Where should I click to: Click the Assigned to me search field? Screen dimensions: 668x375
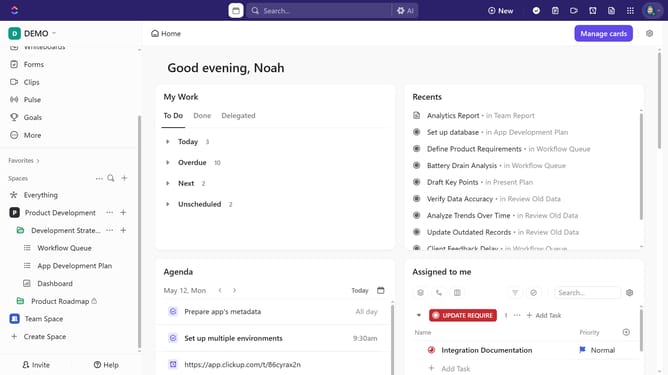pyautogui.click(x=587, y=293)
